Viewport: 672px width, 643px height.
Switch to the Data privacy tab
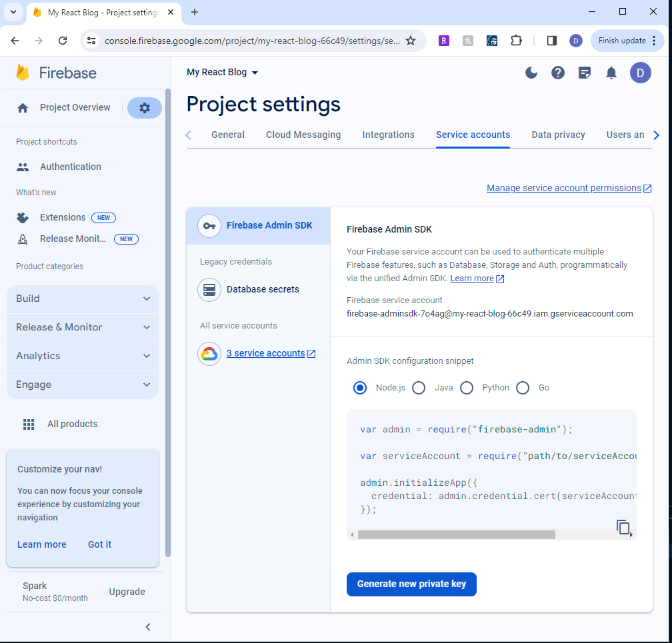click(558, 135)
